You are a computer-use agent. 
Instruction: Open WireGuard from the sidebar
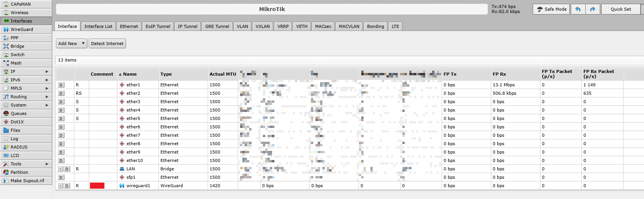(x=22, y=29)
